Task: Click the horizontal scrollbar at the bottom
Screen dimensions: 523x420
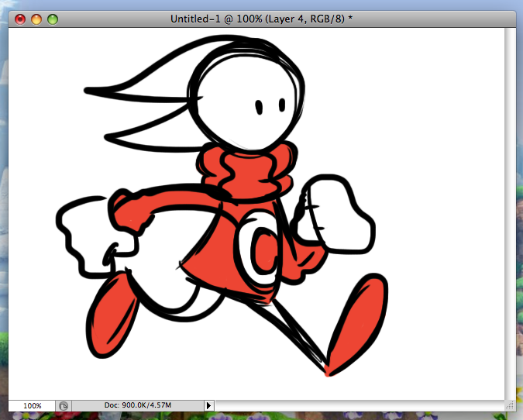Action: 360,405
